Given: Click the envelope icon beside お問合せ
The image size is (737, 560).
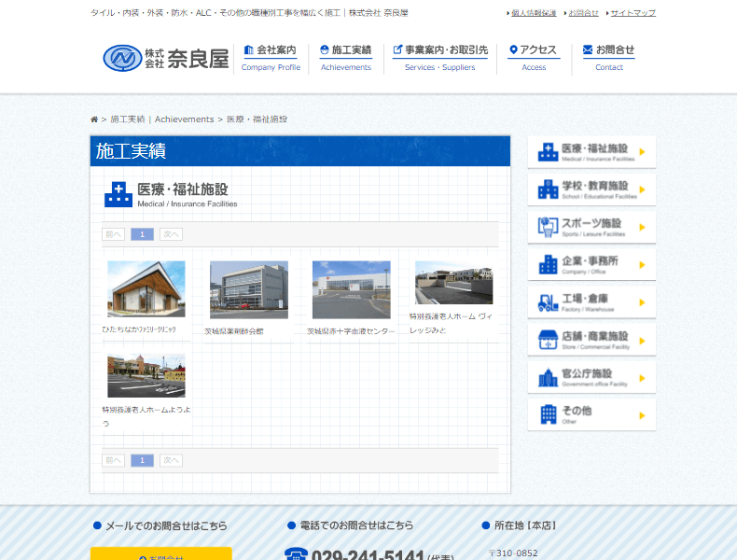Looking at the screenshot, I should [x=588, y=49].
